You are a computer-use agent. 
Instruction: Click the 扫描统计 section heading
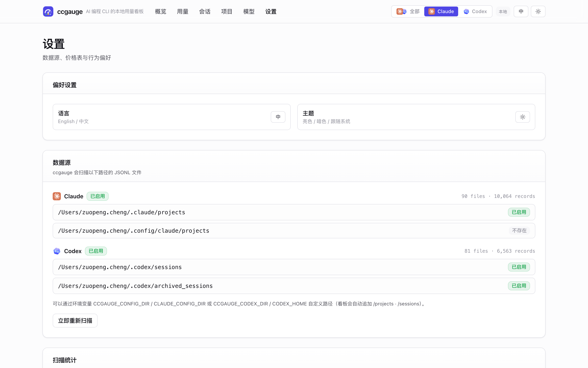[x=65, y=360]
